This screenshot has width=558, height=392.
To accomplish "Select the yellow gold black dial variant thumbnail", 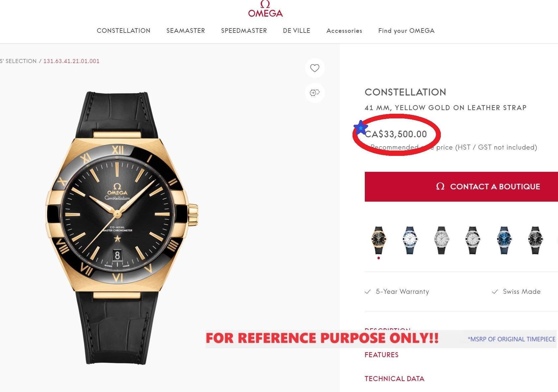I will [x=379, y=240].
